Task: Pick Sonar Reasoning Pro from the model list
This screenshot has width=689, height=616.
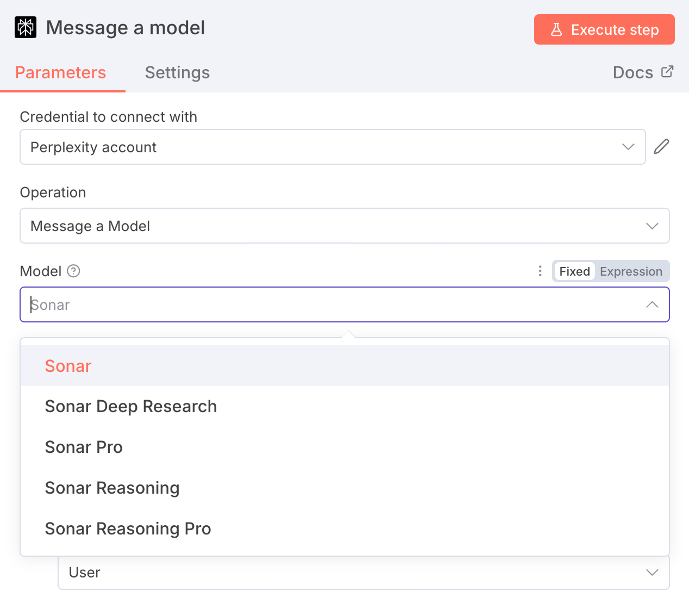Action: point(128,528)
